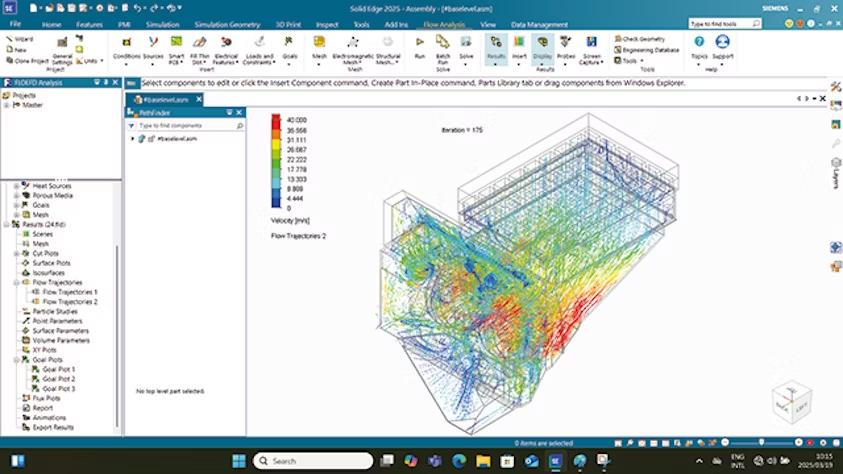
Task: Open the Goals ribbon tool
Action: pyautogui.click(x=290, y=46)
